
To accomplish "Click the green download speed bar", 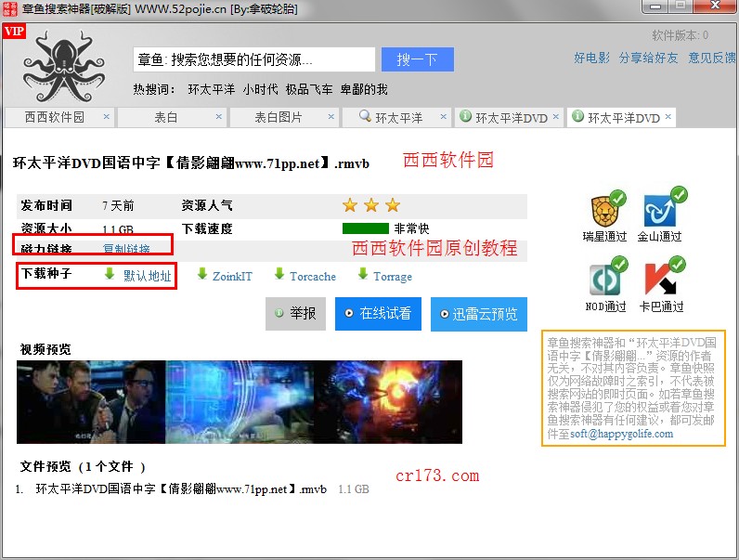I will [366, 228].
